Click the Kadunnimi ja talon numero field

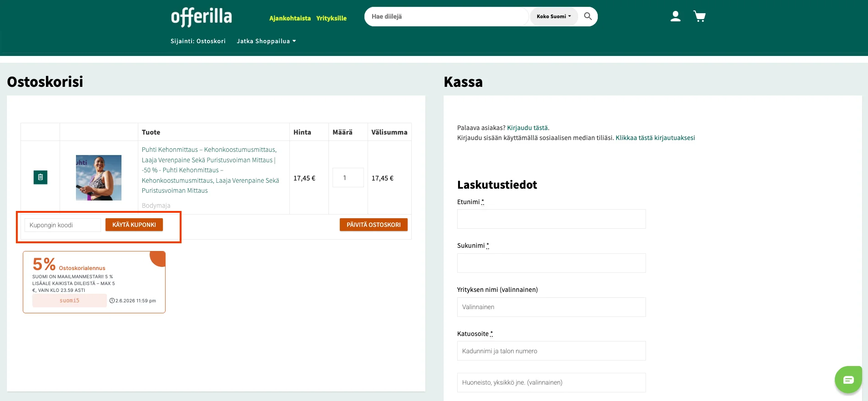(x=551, y=351)
